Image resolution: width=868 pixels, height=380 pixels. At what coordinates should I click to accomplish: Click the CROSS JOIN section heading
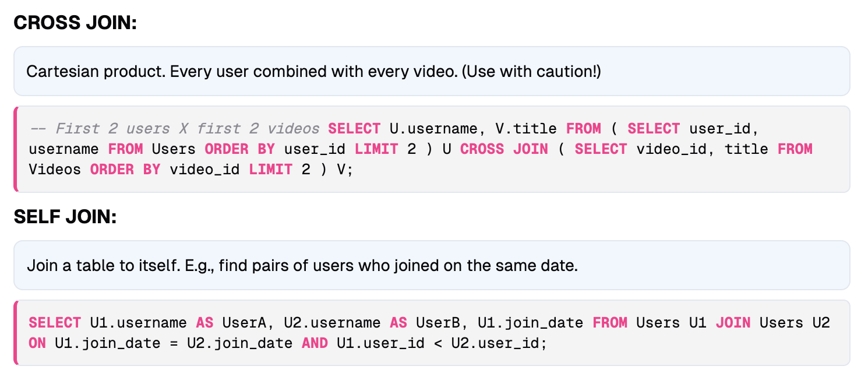click(x=75, y=23)
